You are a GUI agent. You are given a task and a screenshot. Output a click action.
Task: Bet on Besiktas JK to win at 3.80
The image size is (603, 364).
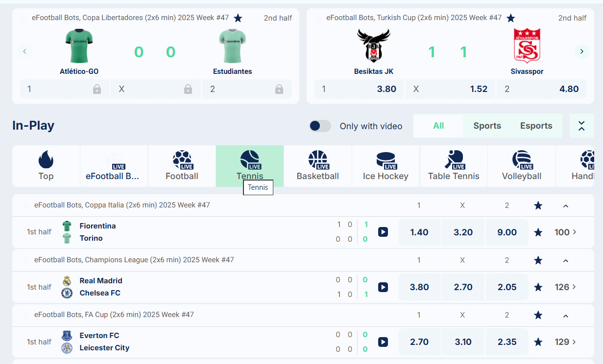click(x=359, y=89)
